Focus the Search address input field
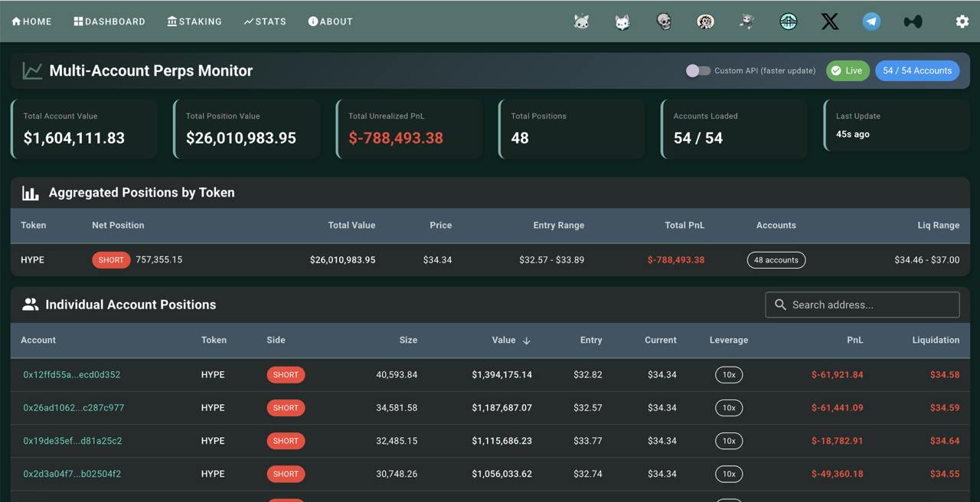The height and width of the screenshot is (502, 980). coord(871,305)
